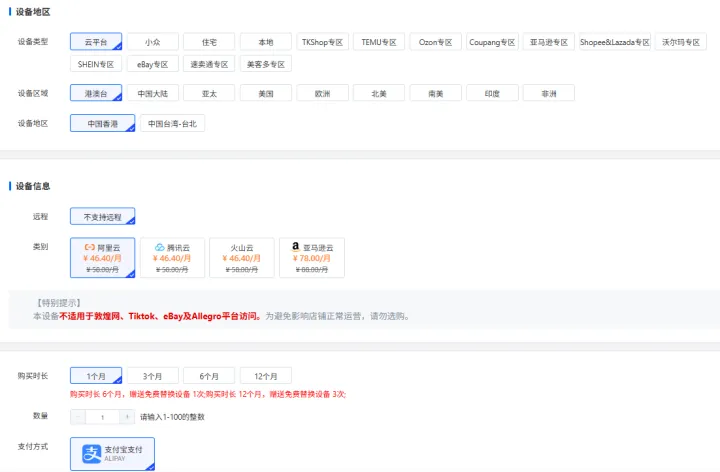Select 云平台 device type
The height and width of the screenshot is (472, 720).
point(96,42)
